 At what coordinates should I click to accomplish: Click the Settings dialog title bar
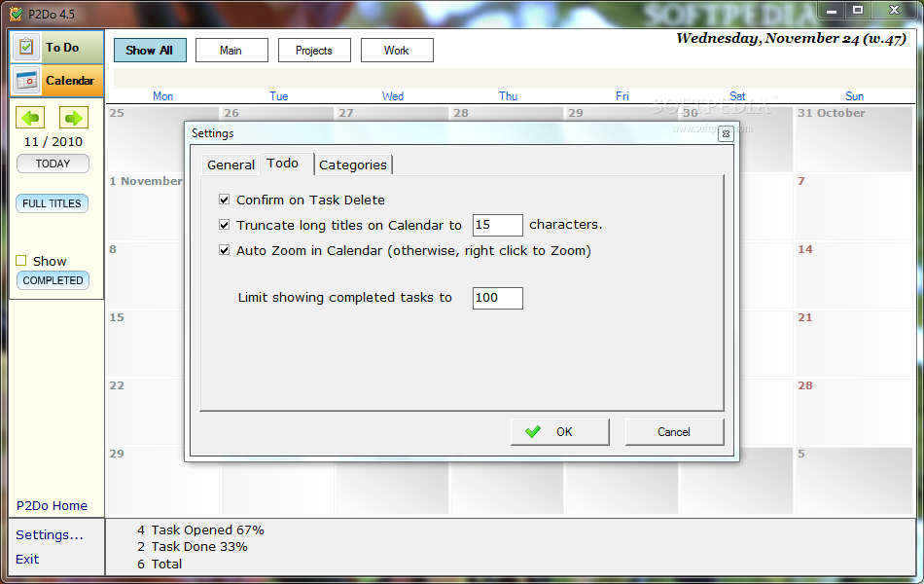pos(454,133)
